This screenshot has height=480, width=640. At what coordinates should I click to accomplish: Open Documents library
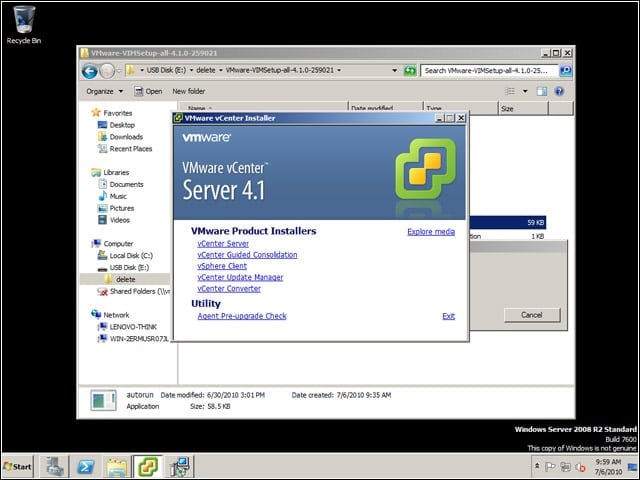tap(121, 184)
